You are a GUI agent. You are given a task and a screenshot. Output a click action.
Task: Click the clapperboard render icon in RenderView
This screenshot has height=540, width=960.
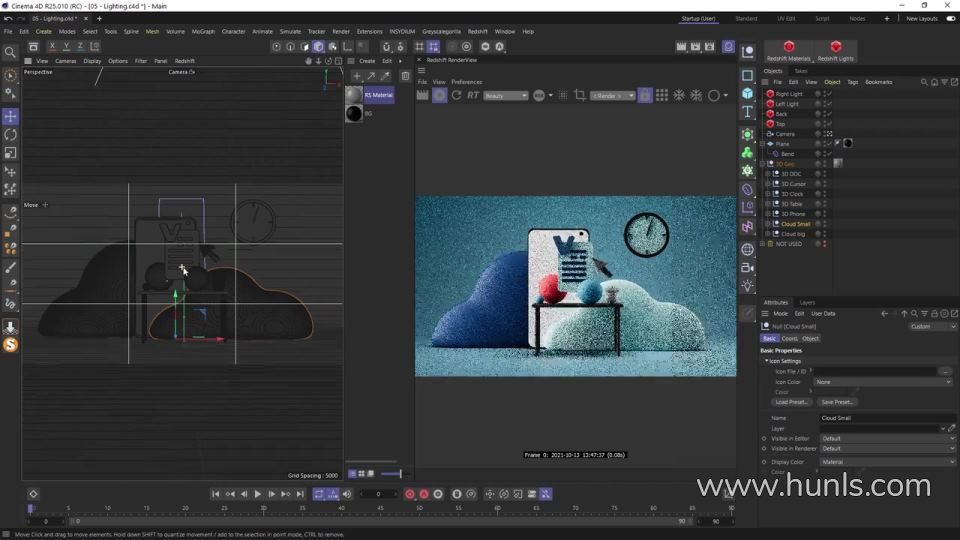tap(422, 96)
